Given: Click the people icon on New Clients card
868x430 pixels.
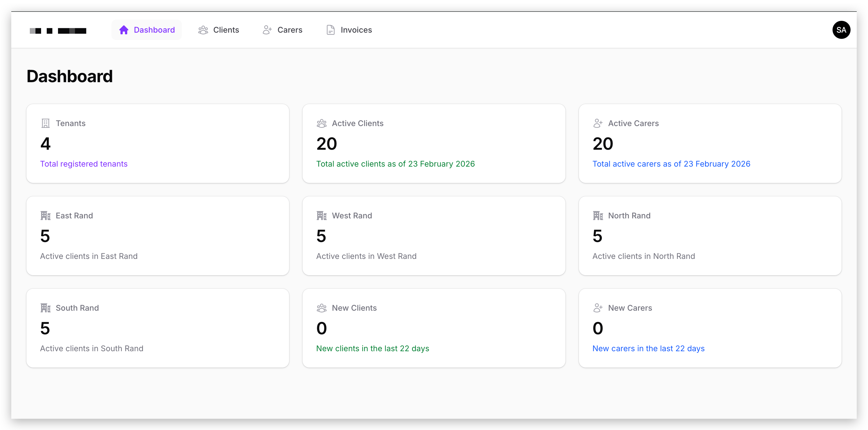Looking at the screenshot, I should [x=321, y=308].
